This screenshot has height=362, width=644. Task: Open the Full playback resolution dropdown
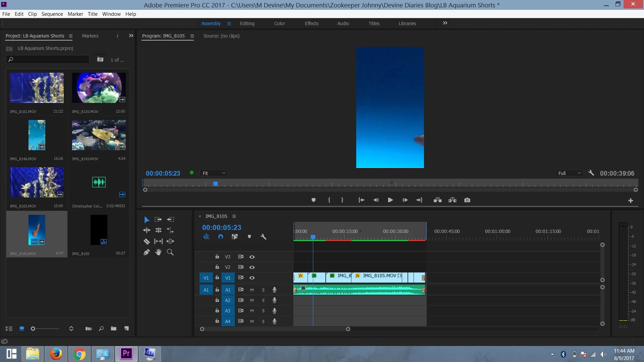tap(569, 173)
